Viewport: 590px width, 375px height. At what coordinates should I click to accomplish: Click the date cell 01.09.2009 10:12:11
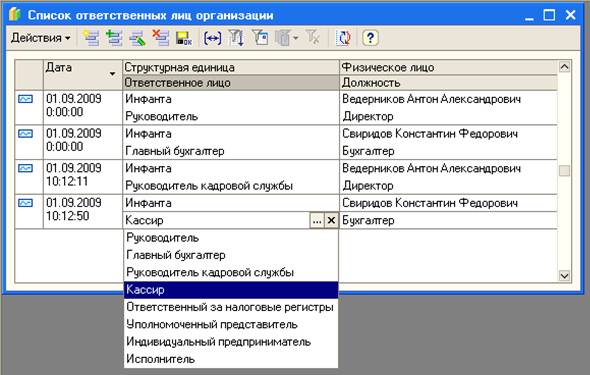click(x=83, y=177)
